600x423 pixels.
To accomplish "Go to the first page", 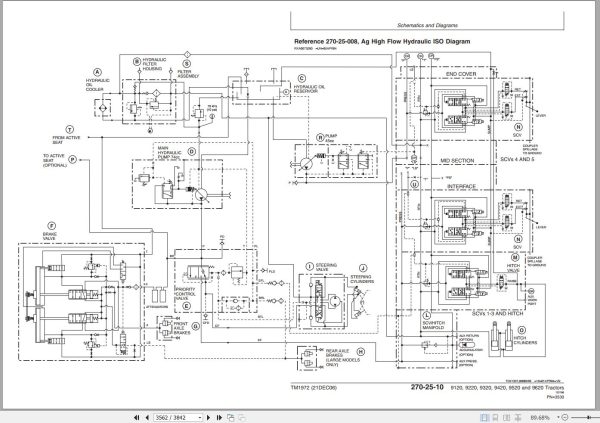I will click(136, 417).
